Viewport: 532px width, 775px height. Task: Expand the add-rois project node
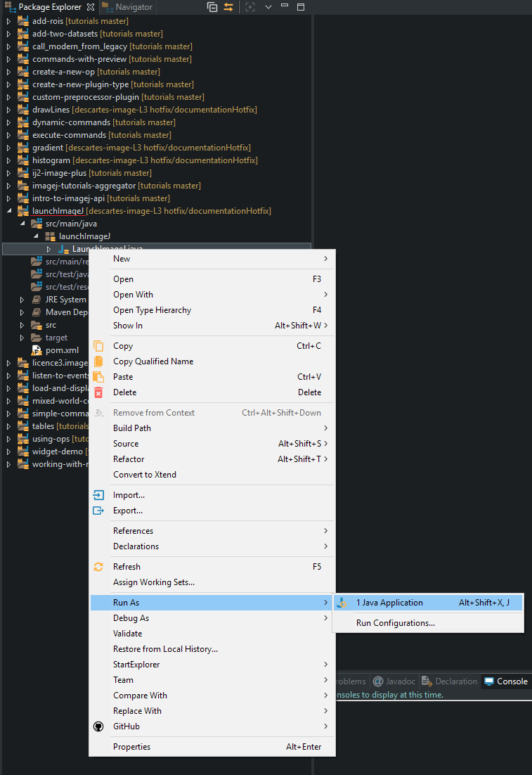click(x=8, y=21)
